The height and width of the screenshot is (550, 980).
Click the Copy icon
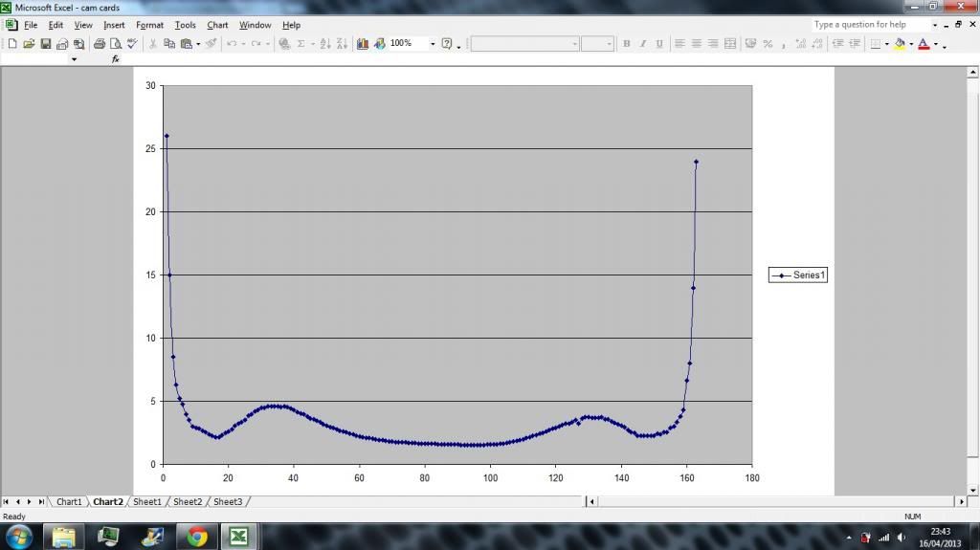(x=169, y=44)
